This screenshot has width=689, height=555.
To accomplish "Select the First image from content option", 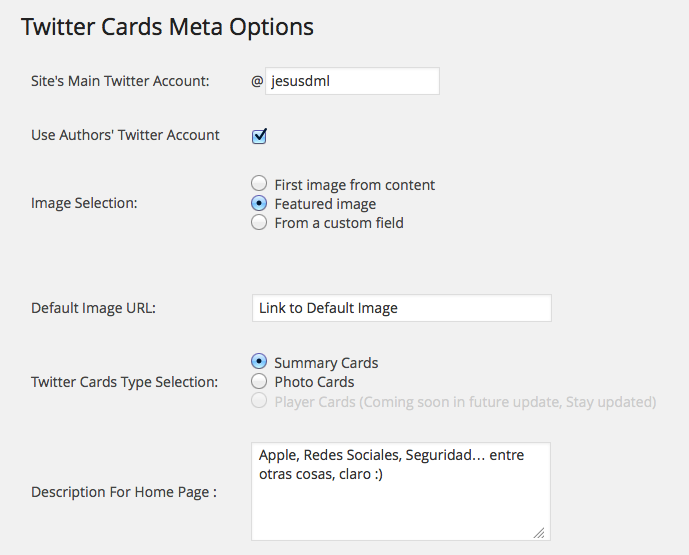I will click(x=259, y=184).
